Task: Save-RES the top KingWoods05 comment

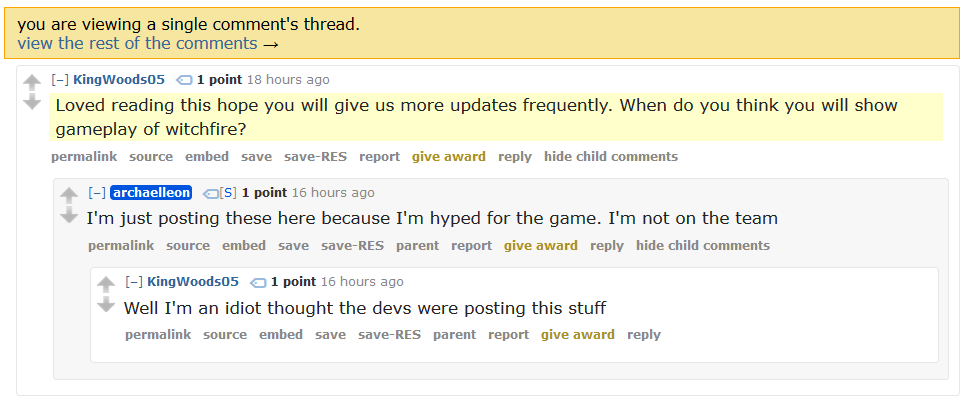Action: pyautogui.click(x=315, y=157)
